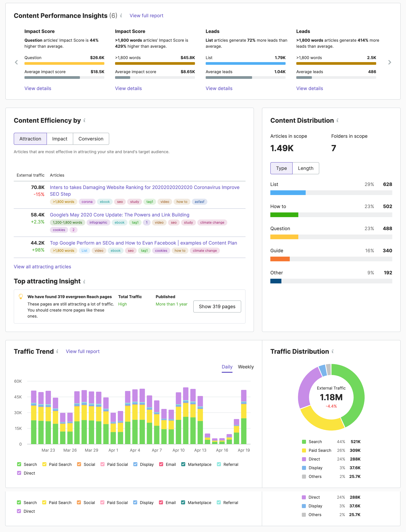Click info icon beside Top attracting Insight
Screen dimensions: 406x532
84,281
